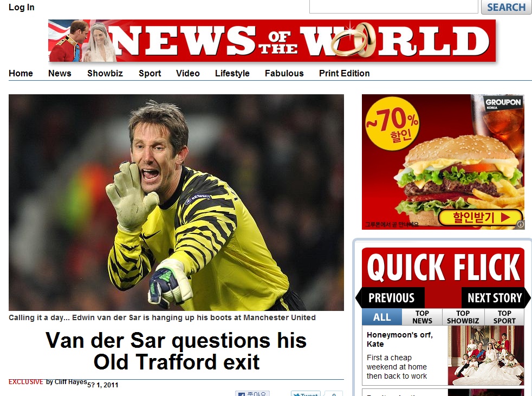Open the Fabulous section
Image resolution: width=532 pixels, height=396 pixels.
[x=284, y=73]
